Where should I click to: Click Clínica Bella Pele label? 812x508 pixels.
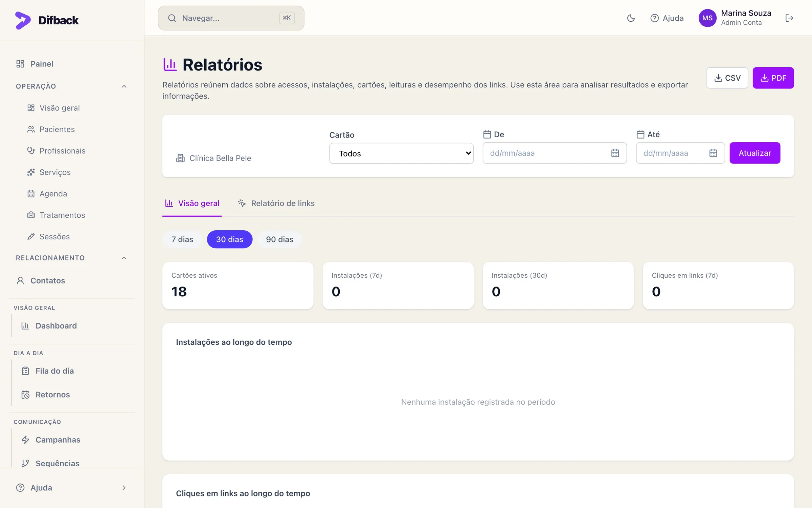click(x=220, y=158)
